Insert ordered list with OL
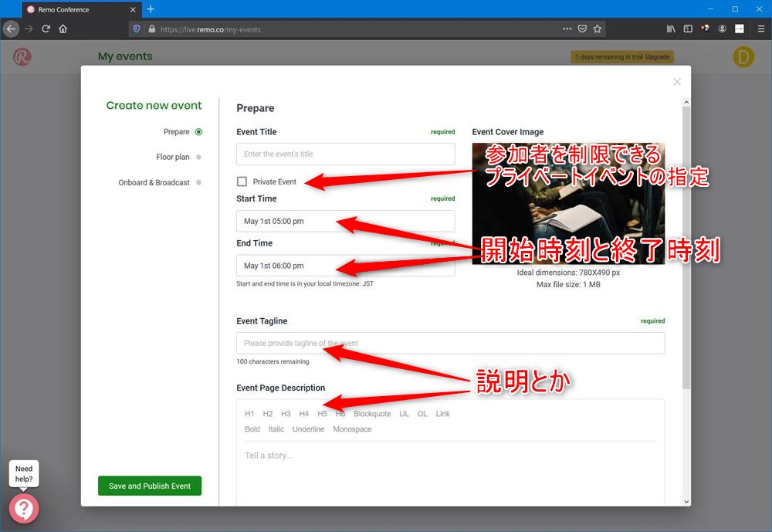This screenshot has width=772, height=532. point(422,414)
